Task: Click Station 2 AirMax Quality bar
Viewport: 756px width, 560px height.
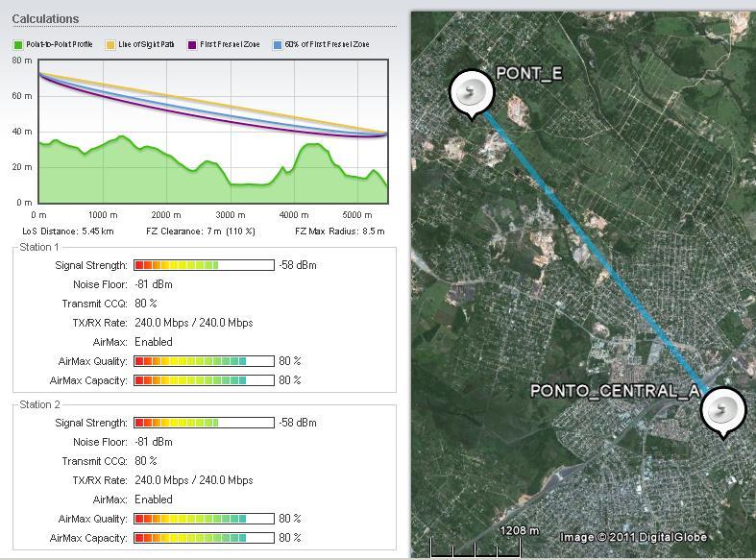Action: point(204,519)
